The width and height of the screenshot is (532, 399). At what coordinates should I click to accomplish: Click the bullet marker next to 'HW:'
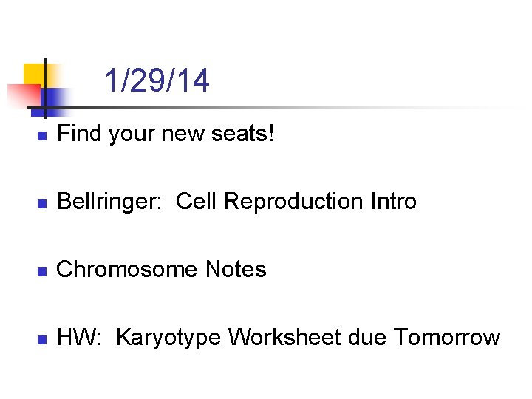pos(43,339)
